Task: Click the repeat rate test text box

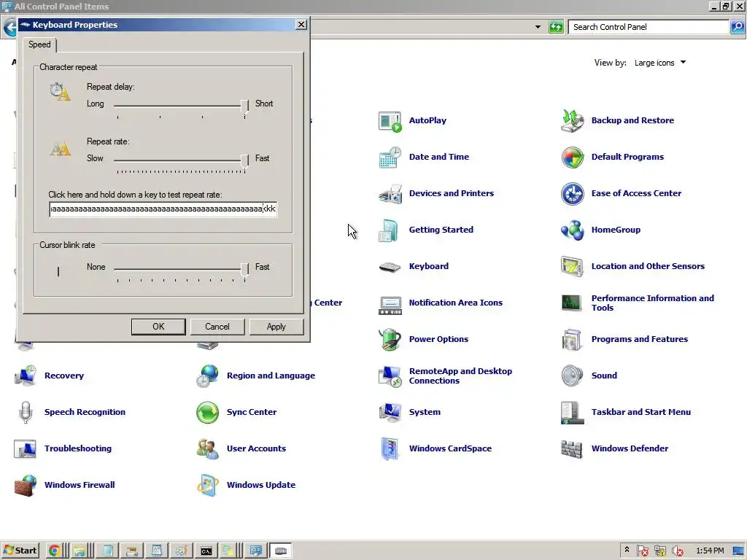Action: [163, 209]
